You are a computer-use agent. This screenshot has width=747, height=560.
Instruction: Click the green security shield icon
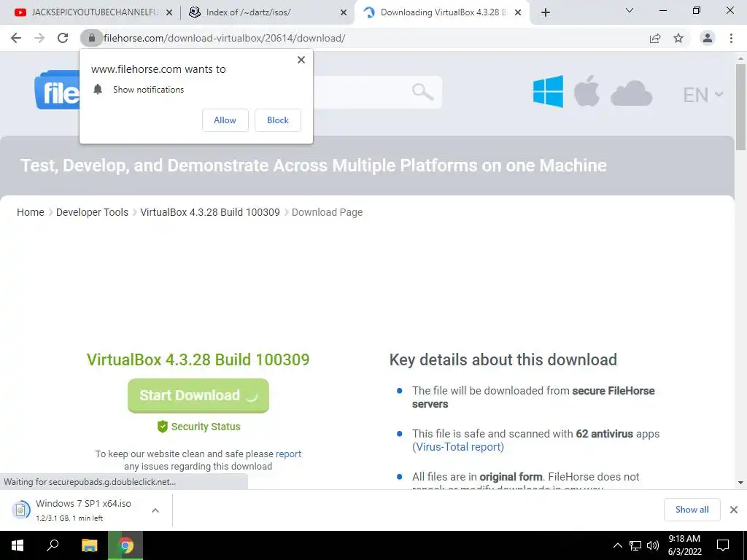click(163, 427)
